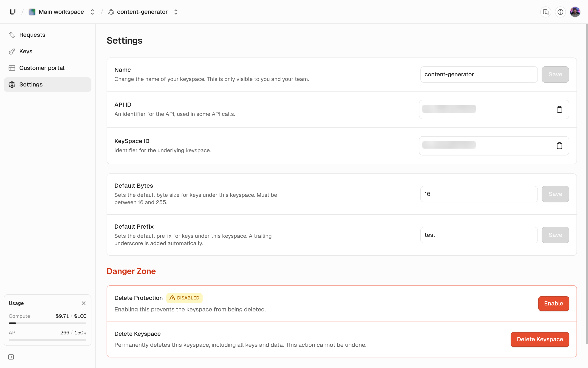This screenshot has height=368, width=588.
Task: Click the blurred KeySpace ID value
Action: (449, 145)
